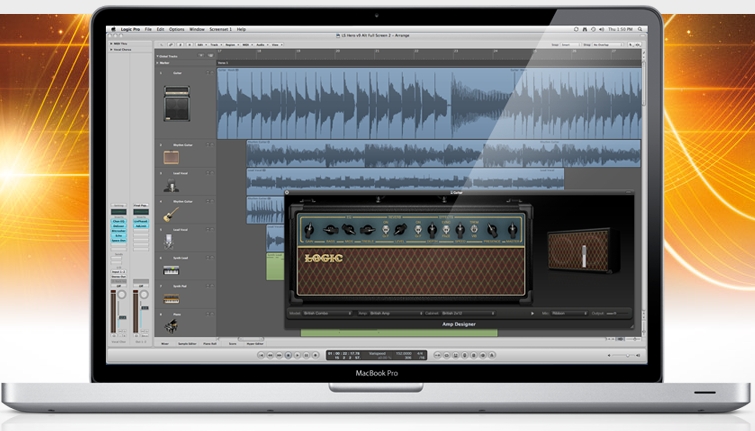The width and height of the screenshot is (755, 431).
Task: Click the singer icon on Lead Vocal track 3
Action: [x=171, y=185]
